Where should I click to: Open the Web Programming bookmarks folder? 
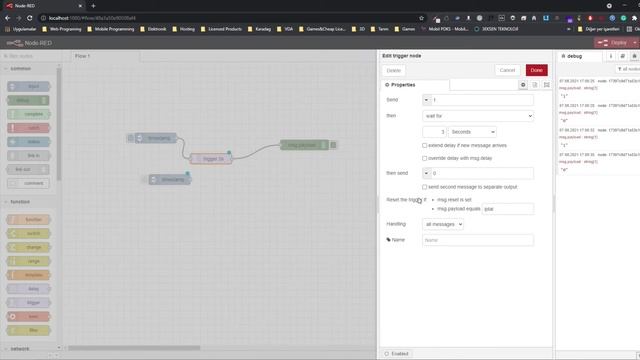point(61,29)
